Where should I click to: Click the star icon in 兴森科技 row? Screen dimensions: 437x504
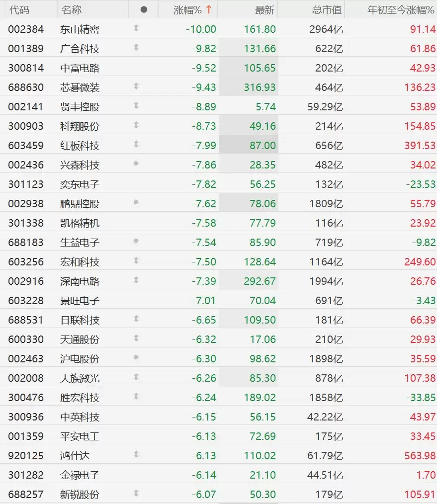click(x=136, y=164)
